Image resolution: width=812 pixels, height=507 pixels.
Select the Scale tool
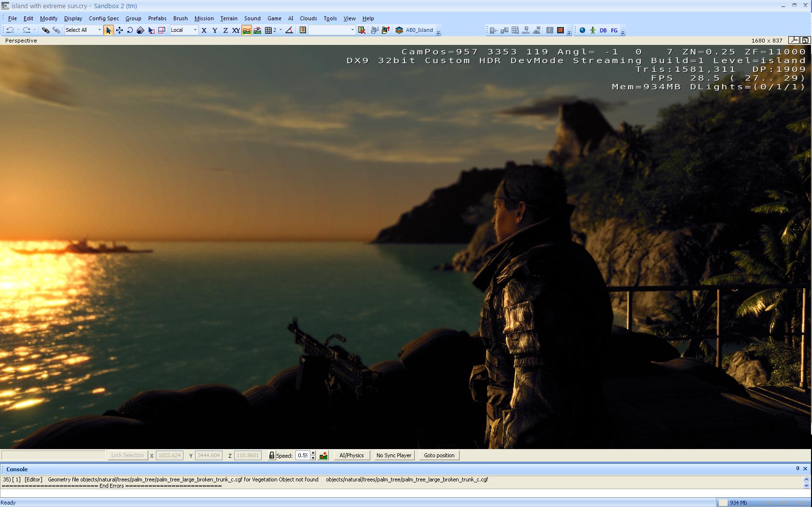click(x=140, y=30)
